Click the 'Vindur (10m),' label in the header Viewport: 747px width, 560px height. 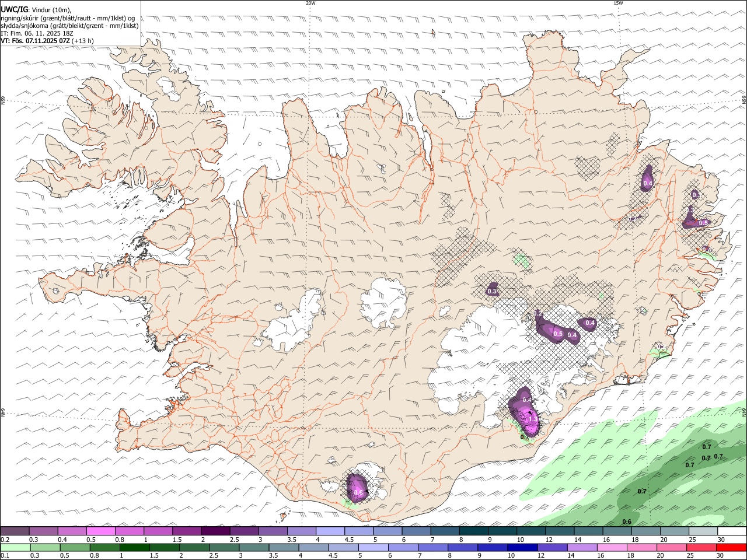point(50,10)
